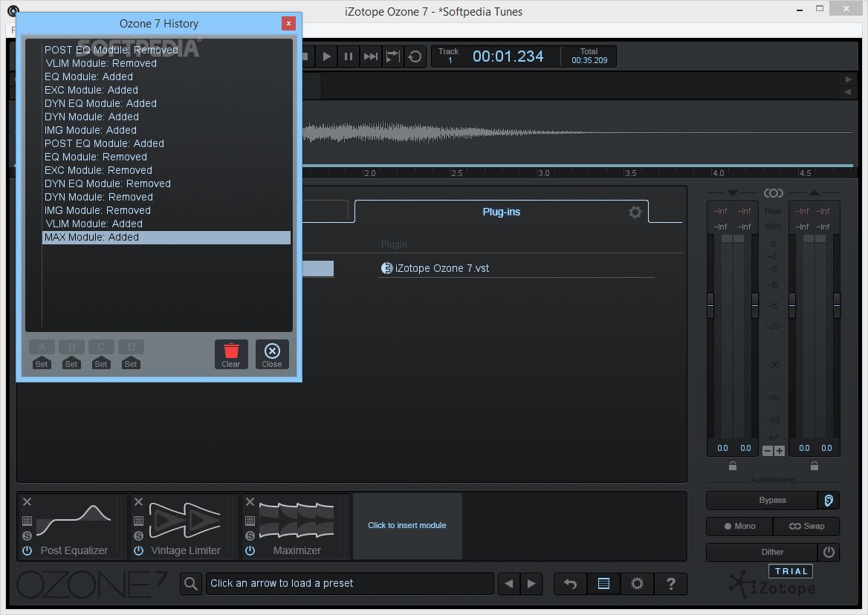The height and width of the screenshot is (615, 868).
Task: Click the Swap channels button
Action: tap(806, 526)
